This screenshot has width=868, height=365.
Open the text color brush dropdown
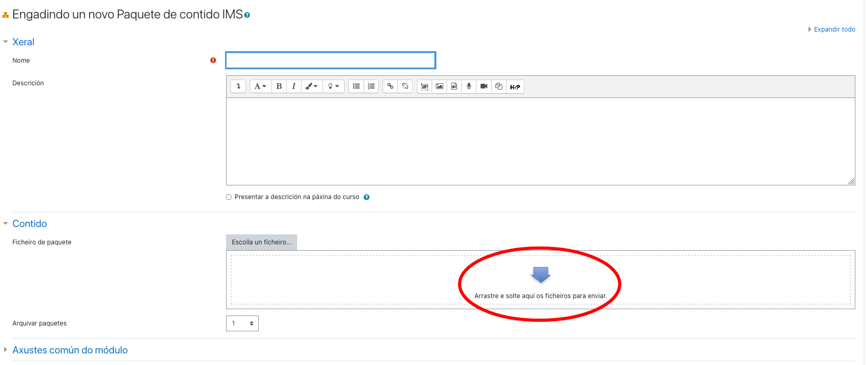click(x=311, y=86)
